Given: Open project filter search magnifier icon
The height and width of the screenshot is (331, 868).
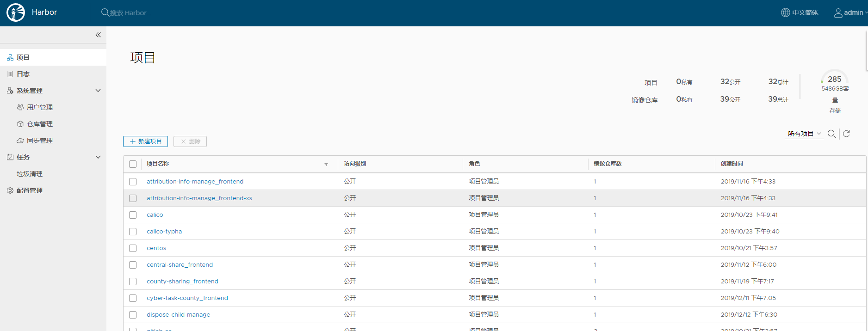Looking at the screenshot, I should coord(831,134).
